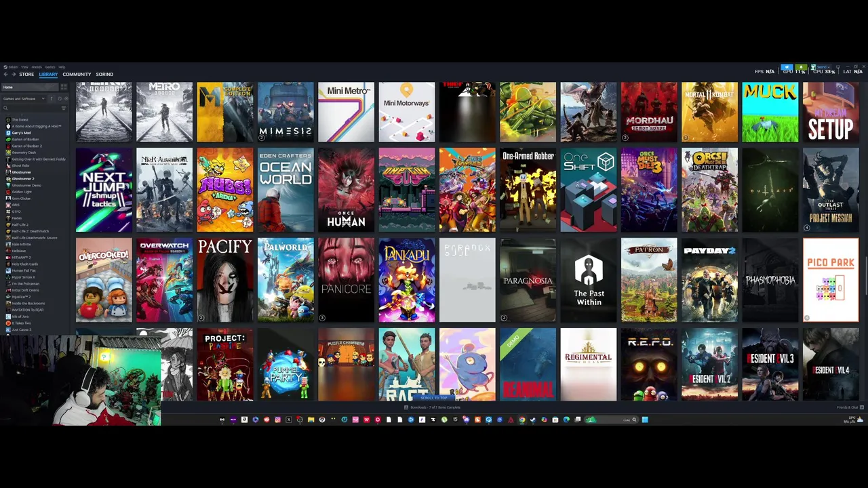Open My Dream Setup cover
868x488 pixels.
(831, 112)
